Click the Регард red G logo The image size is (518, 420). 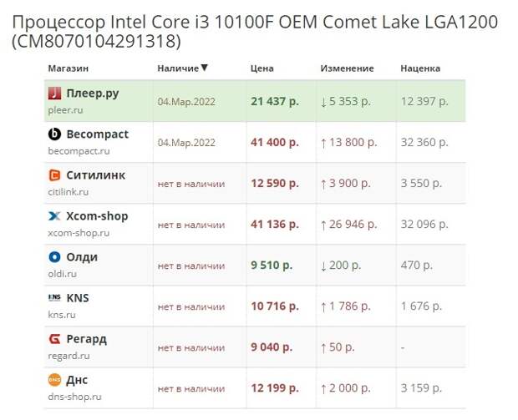pos(54,339)
